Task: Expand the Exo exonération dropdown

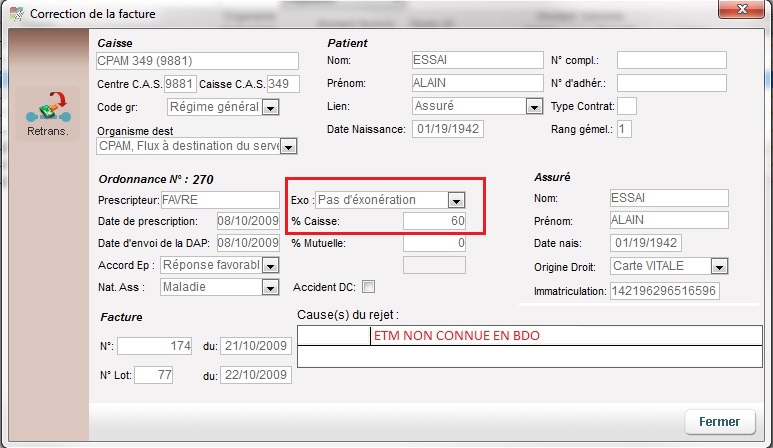Action: (x=456, y=200)
